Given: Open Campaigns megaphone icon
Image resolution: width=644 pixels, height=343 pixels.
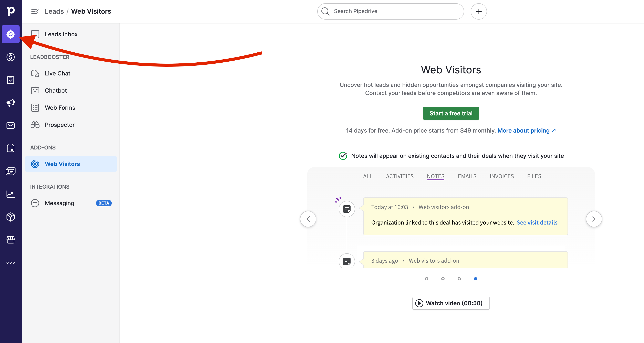Looking at the screenshot, I should pyautogui.click(x=10, y=103).
